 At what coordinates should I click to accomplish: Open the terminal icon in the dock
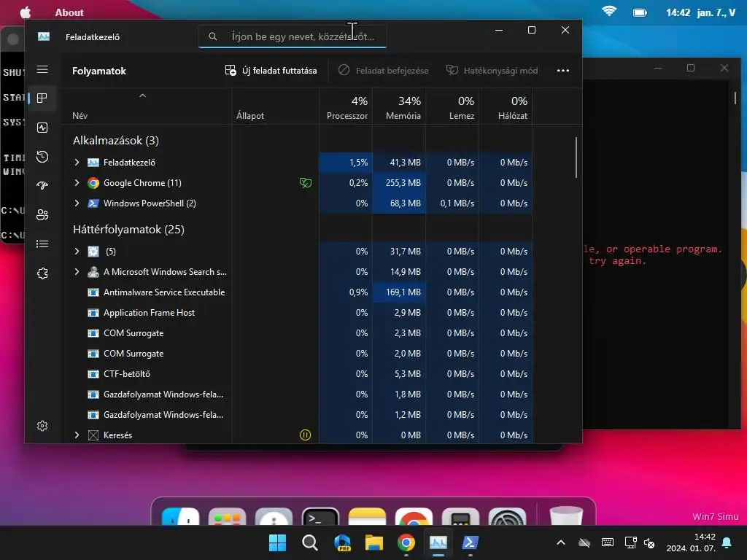[x=321, y=517]
